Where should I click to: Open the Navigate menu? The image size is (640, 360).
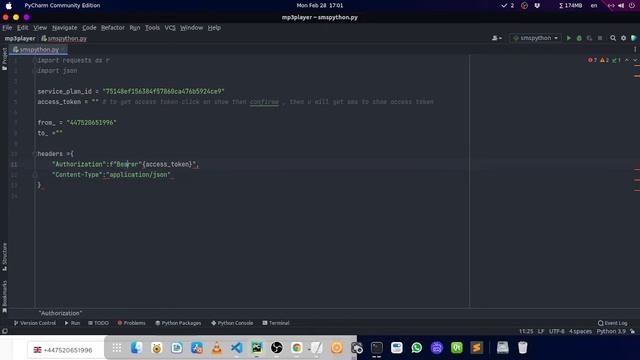[64, 28]
